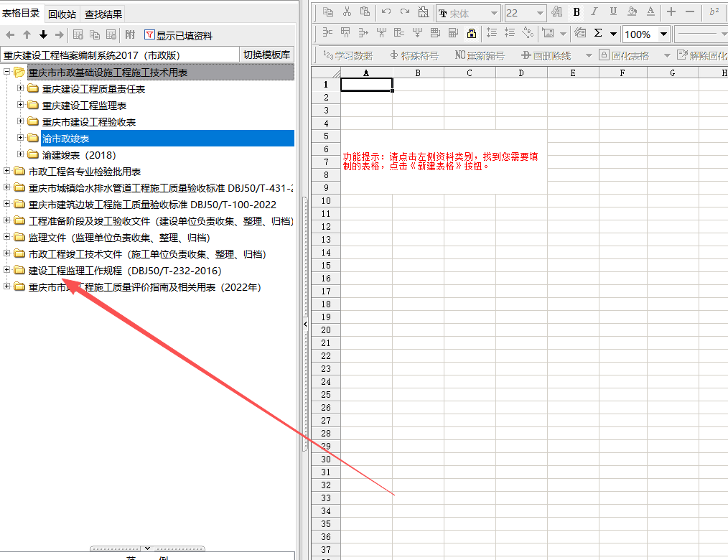Open the 100% zoom dropdown
Image resolution: width=728 pixels, height=560 pixels.
(x=664, y=34)
